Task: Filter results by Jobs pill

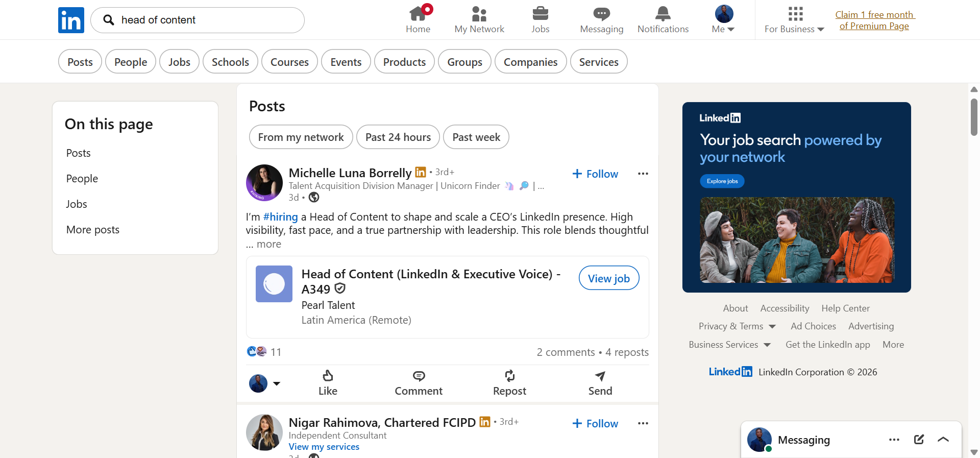Action: (179, 62)
